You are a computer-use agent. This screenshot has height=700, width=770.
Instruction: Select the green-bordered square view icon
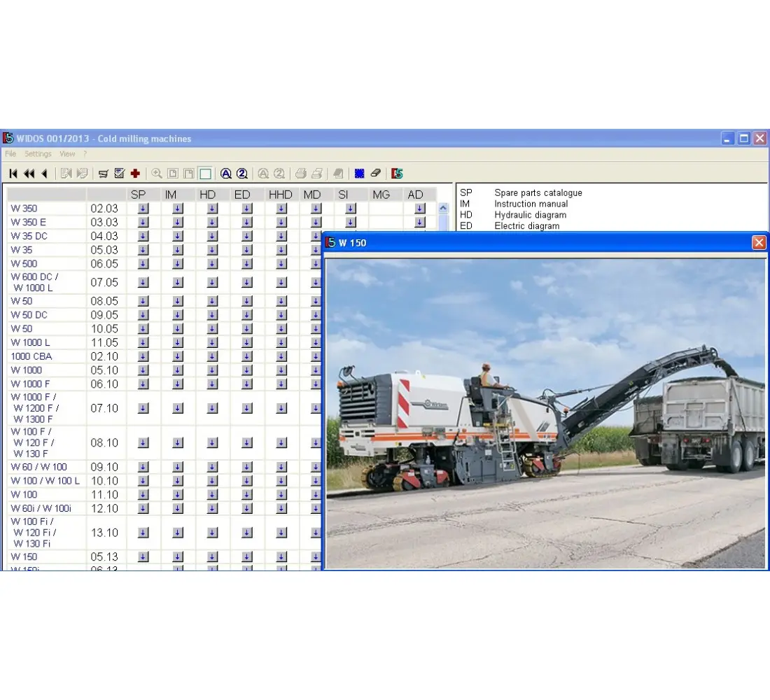tap(205, 174)
